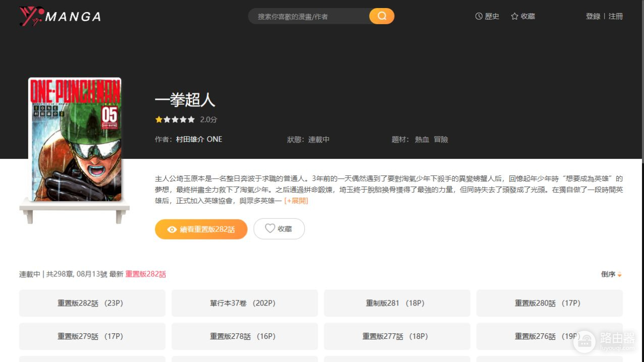Open chapter 重置版277話 (18P)

pyautogui.click(x=397, y=336)
